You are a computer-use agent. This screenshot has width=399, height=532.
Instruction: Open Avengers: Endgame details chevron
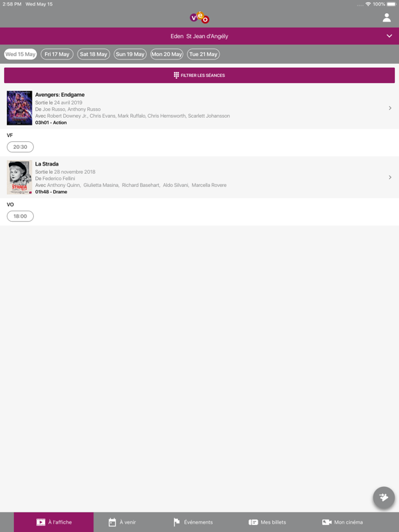(390, 108)
